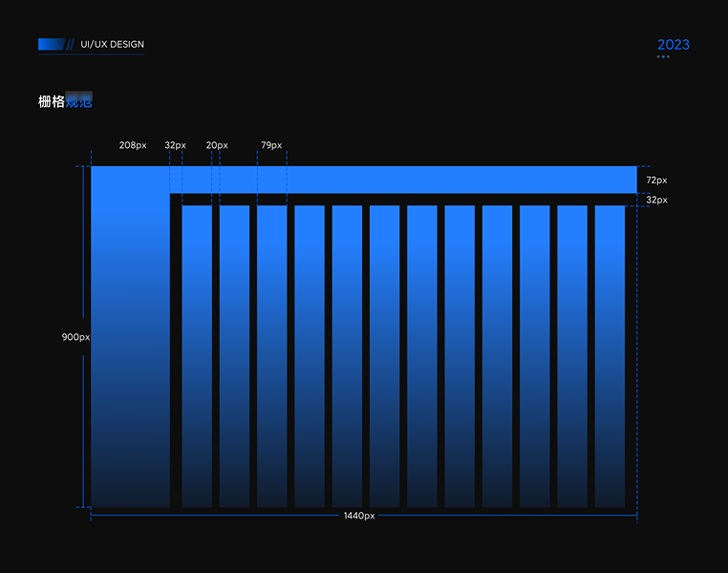Click the top blue header bar of the grid

tap(364, 180)
